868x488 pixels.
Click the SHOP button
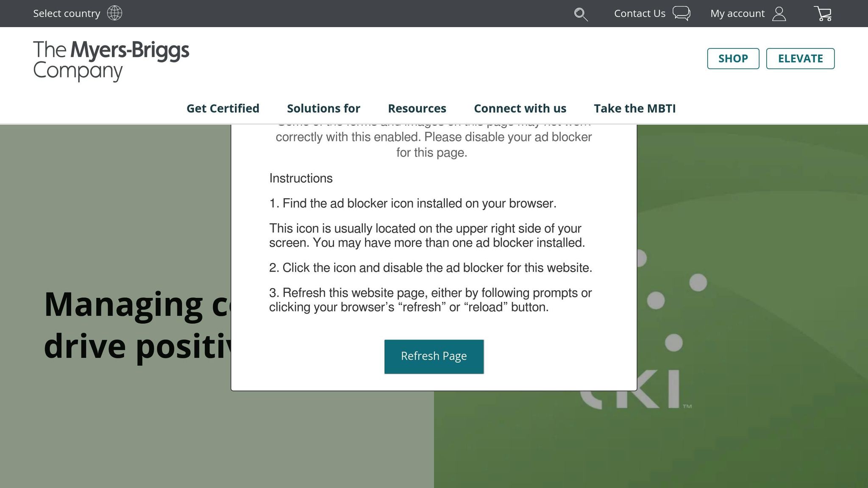[733, 58]
